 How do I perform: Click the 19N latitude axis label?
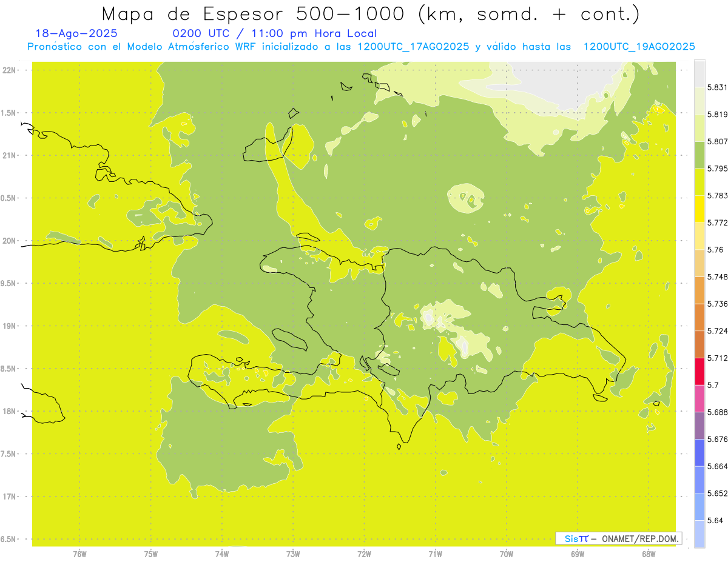[x=10, y=326]
